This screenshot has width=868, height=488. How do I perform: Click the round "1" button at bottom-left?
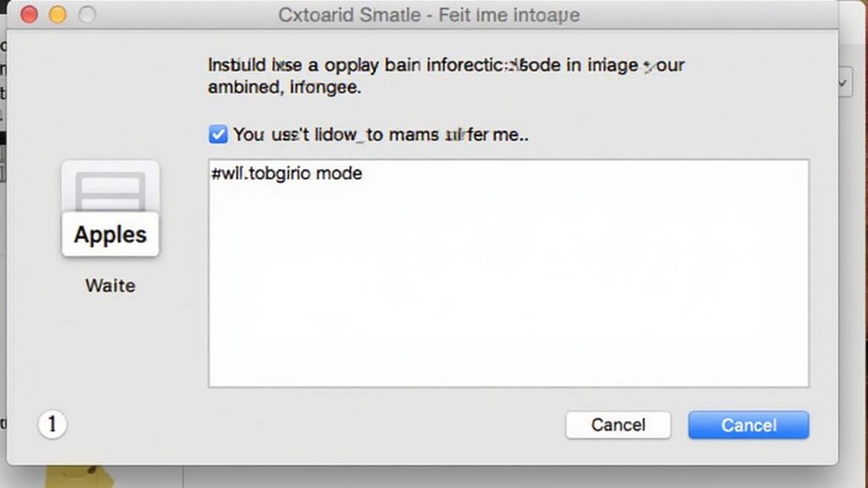pos(52,423)
